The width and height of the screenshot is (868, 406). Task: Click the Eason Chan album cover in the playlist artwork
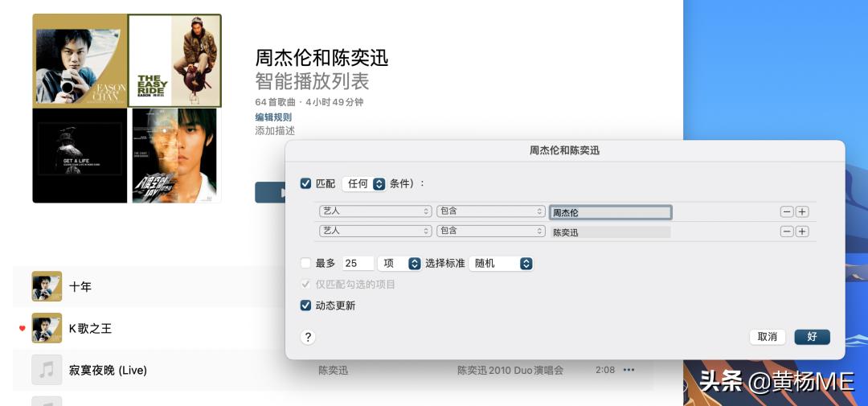[80, 61]
